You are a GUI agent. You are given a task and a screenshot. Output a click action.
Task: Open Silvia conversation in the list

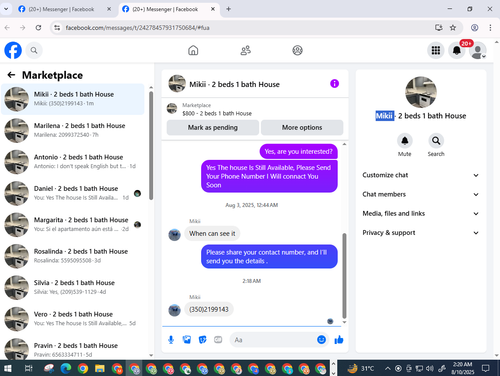point(73,287)
